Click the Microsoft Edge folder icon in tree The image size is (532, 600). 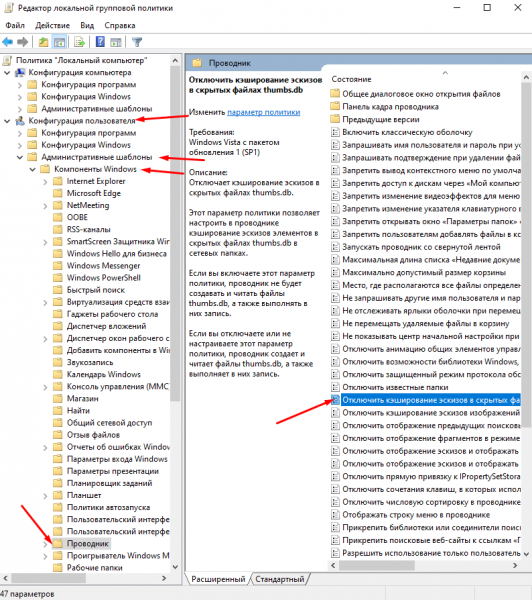pyautogui.click(x=58, y=193)
